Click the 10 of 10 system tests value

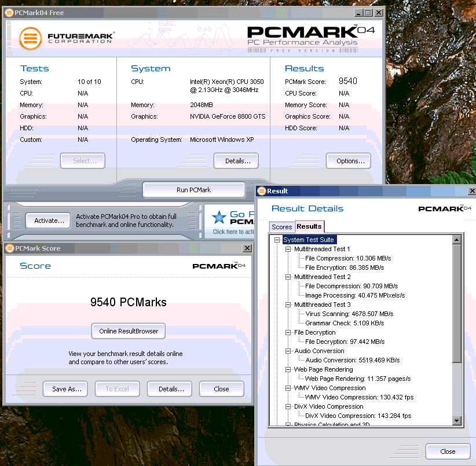tap(89, 82)
